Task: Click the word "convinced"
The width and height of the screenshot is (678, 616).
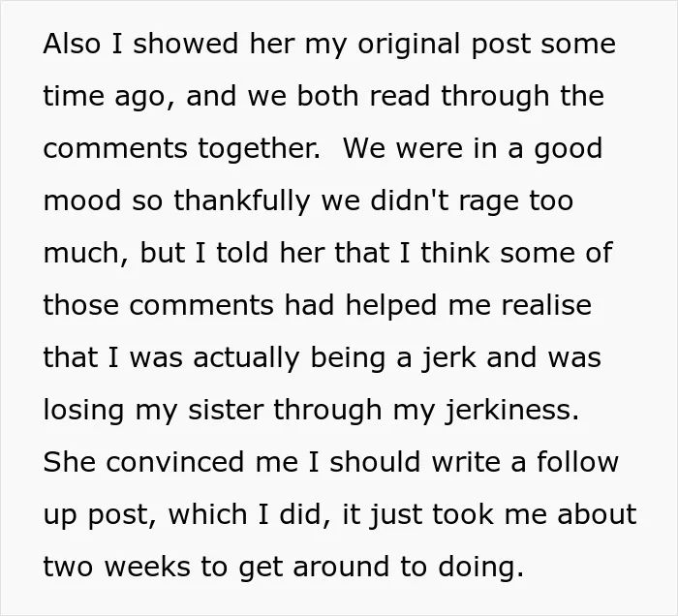Action: (175, 462)
